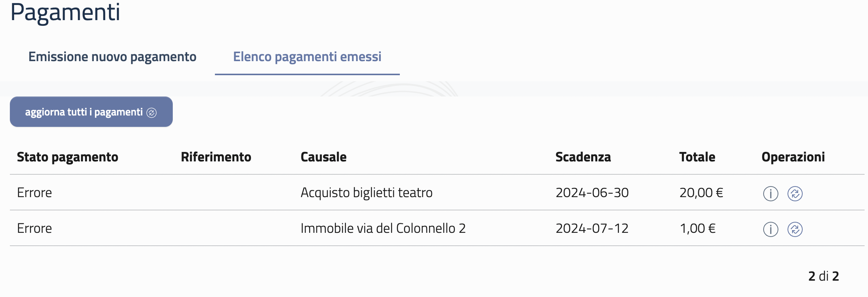The width and height of the screenshot is (868, 297).
Task: Click the 2024-06-30 due date cell
Action: coord(592,193)
